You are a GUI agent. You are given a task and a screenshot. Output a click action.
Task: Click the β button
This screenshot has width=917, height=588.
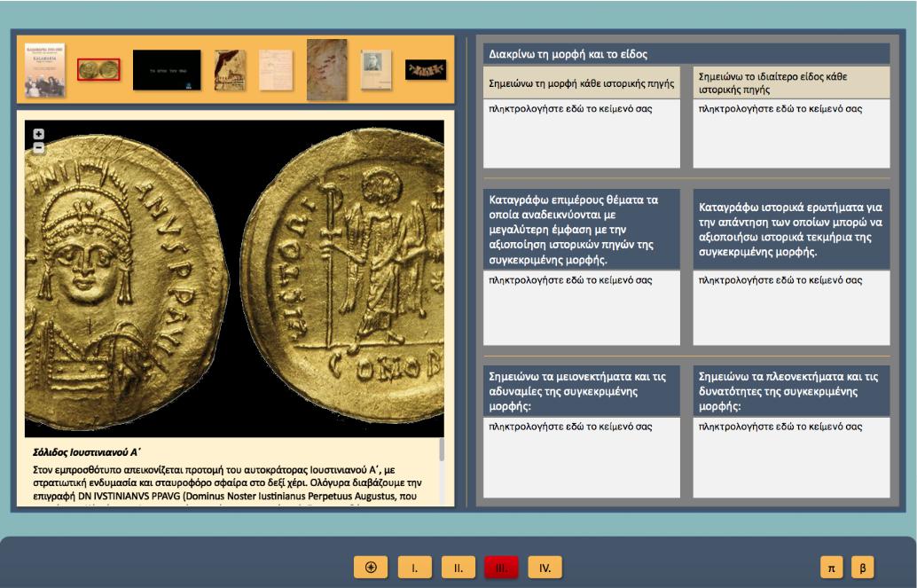click(x=863, y=567)
